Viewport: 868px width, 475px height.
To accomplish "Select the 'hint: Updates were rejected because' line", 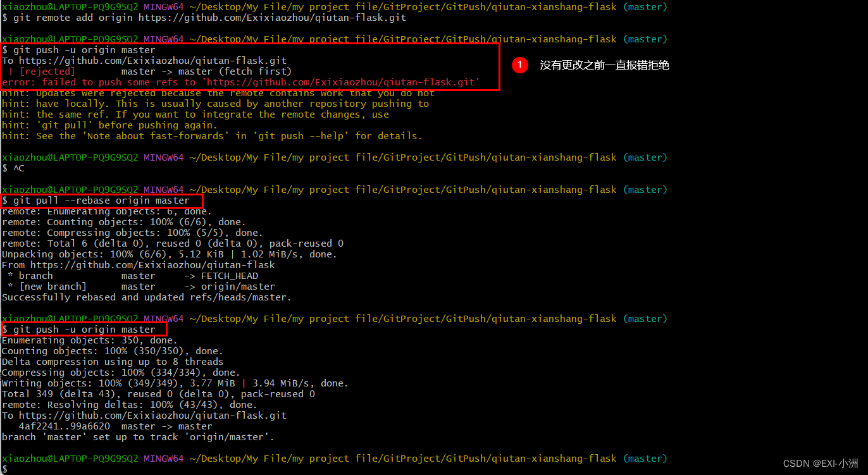I will click(x=218, y=93).
